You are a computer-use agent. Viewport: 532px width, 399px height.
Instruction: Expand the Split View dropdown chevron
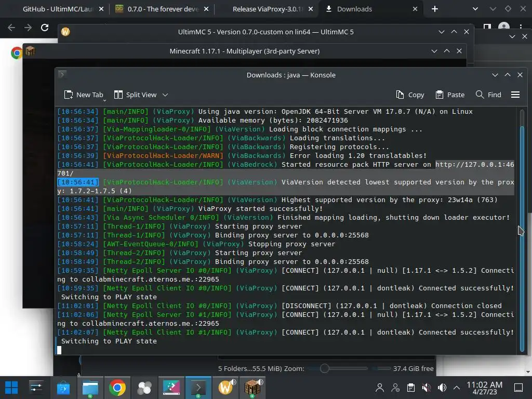pos(165,95)
